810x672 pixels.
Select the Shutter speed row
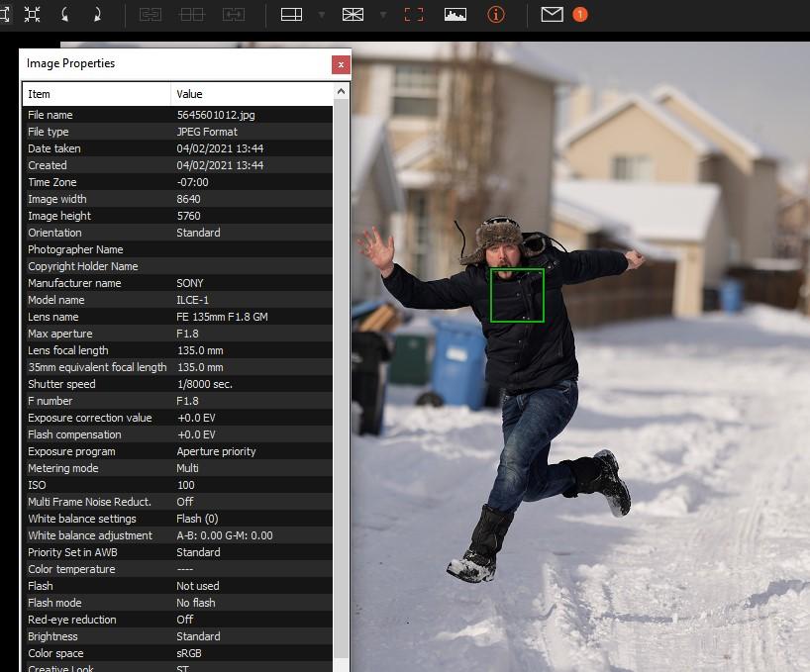tap(177, 384)
